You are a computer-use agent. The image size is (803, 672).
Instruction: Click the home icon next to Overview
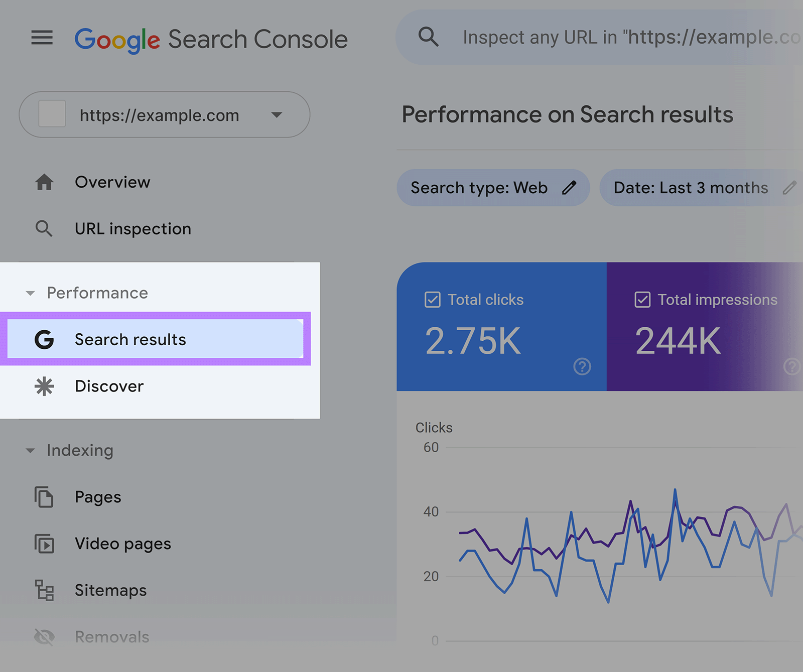[44, 182]
